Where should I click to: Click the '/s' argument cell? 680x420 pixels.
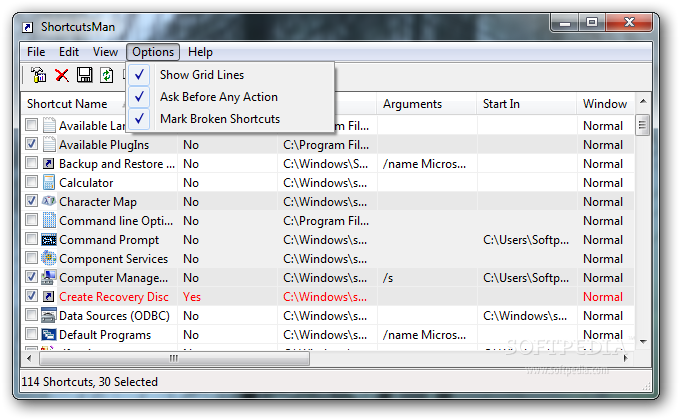coord(388,278)
